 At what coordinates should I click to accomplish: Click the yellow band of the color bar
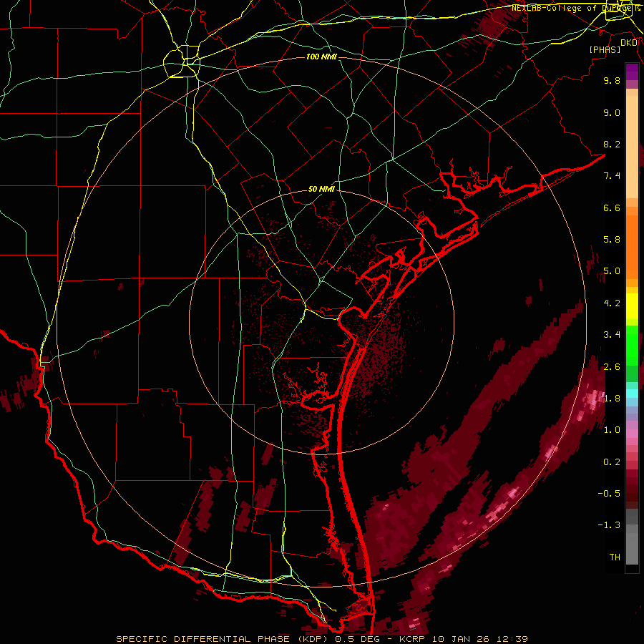(x=632, y=306)
